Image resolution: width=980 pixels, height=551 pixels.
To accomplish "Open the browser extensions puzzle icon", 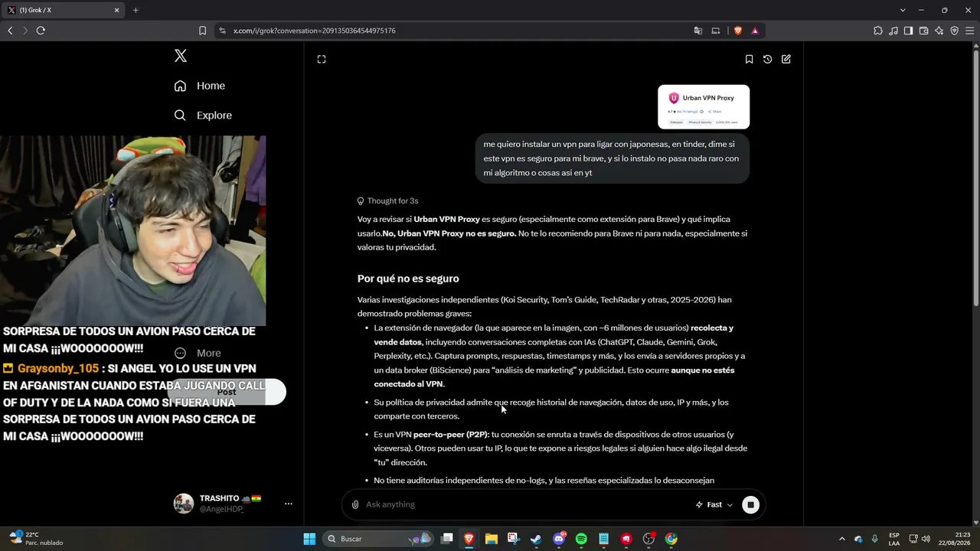I will tap(878, 31).
